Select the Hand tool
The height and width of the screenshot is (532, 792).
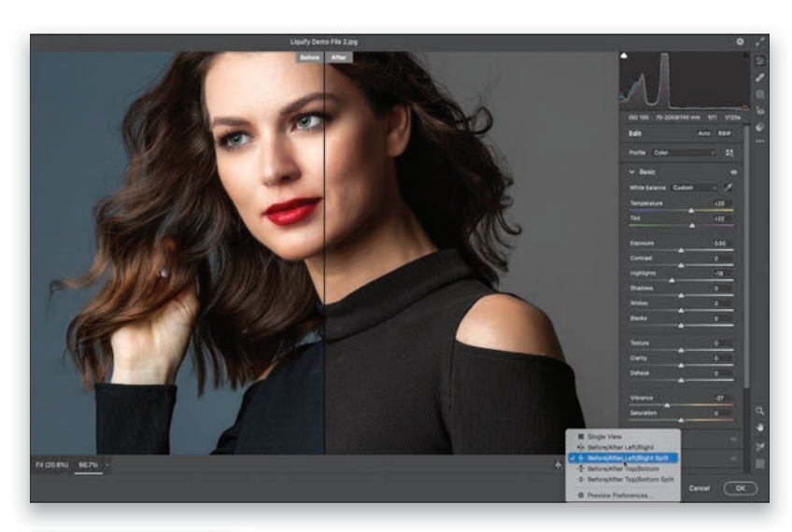760,428
